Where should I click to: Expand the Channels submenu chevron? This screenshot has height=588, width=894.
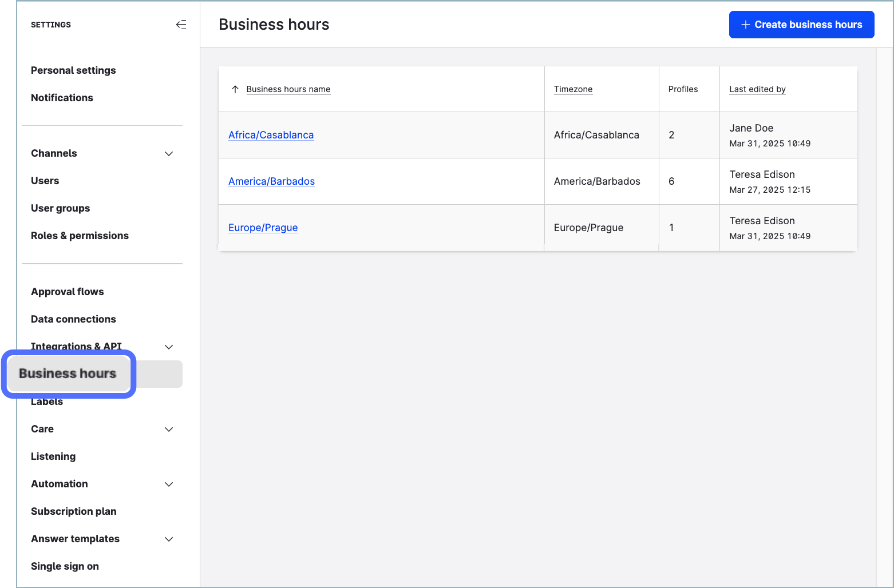coord(169,153)
